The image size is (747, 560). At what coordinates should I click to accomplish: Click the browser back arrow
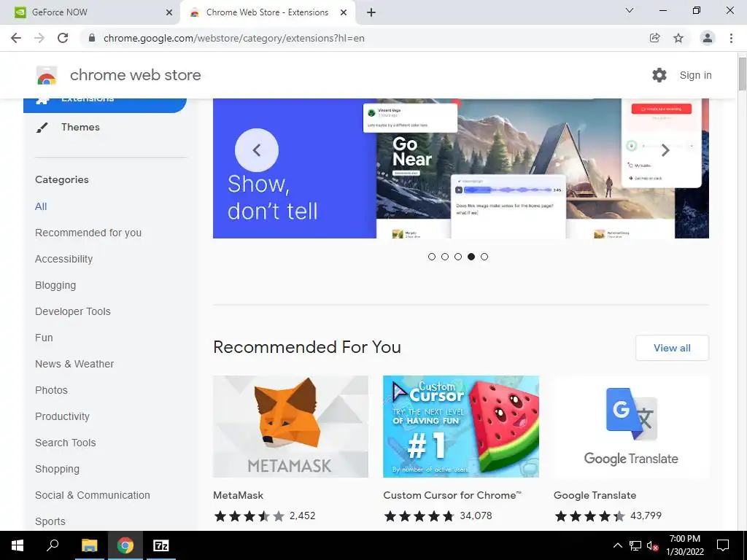tap(16, 38)
